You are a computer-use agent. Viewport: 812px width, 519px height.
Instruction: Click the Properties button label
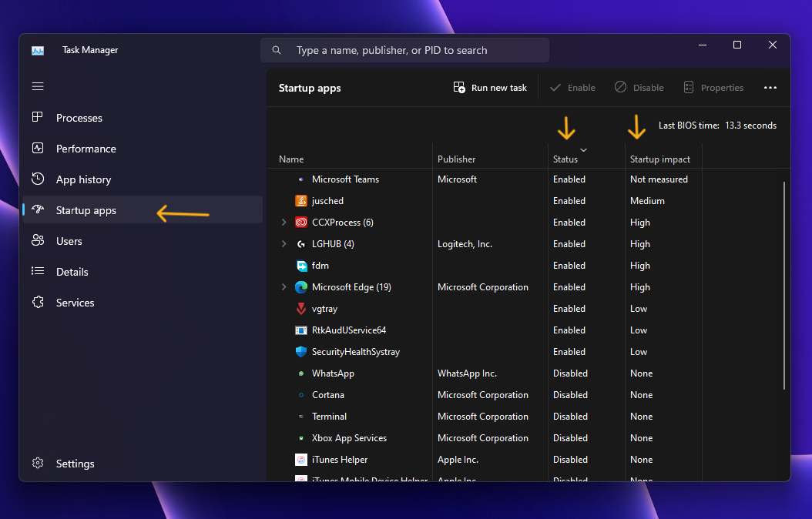pos(722,88)
